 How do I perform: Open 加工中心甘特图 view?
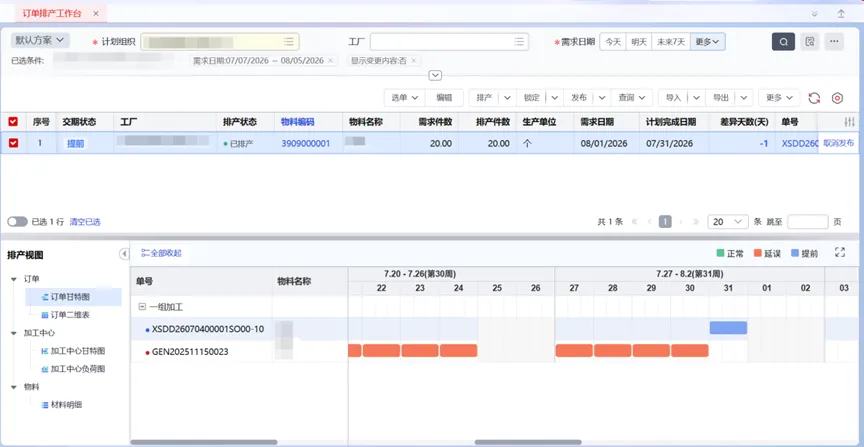[73, 351]
